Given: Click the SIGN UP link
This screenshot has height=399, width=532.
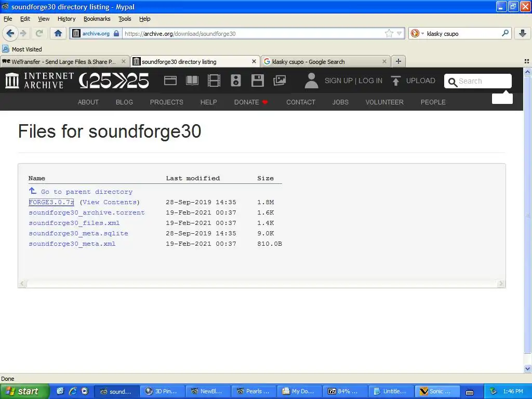Looking at the screenshot, I should (339, 81).
